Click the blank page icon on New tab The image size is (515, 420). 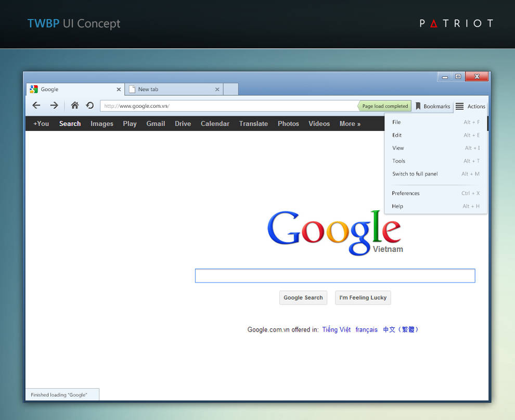(x=132, y=89)
